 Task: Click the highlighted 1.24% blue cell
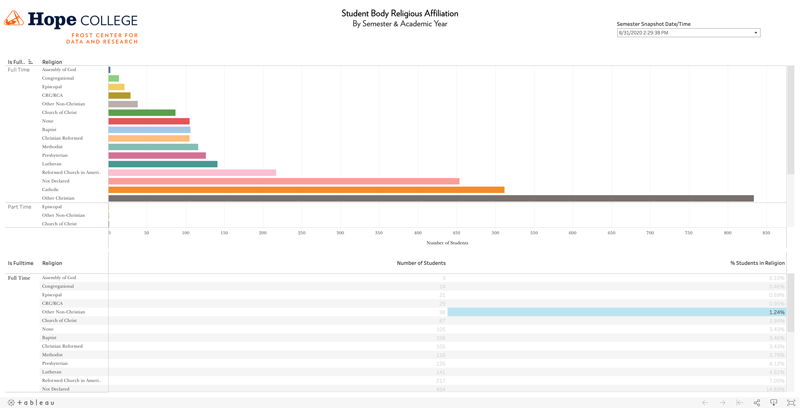coord(616,312)
